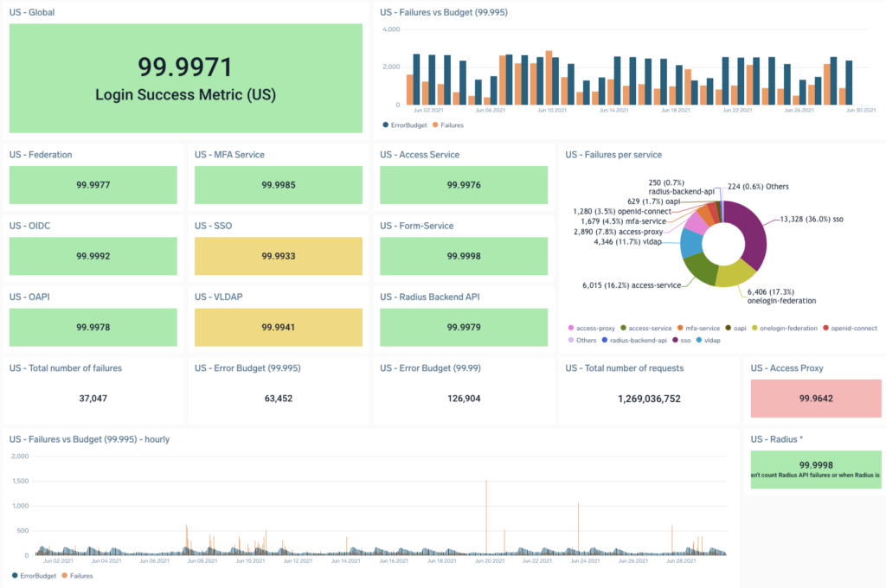The image size is (886, 588).
Task: Open the US - Global panel menu
Action: pyautogui.click(x=31, y=12)
